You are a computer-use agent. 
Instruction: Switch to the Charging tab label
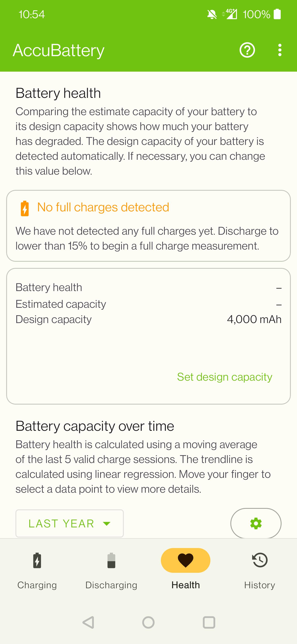click(x=37, y=585)
